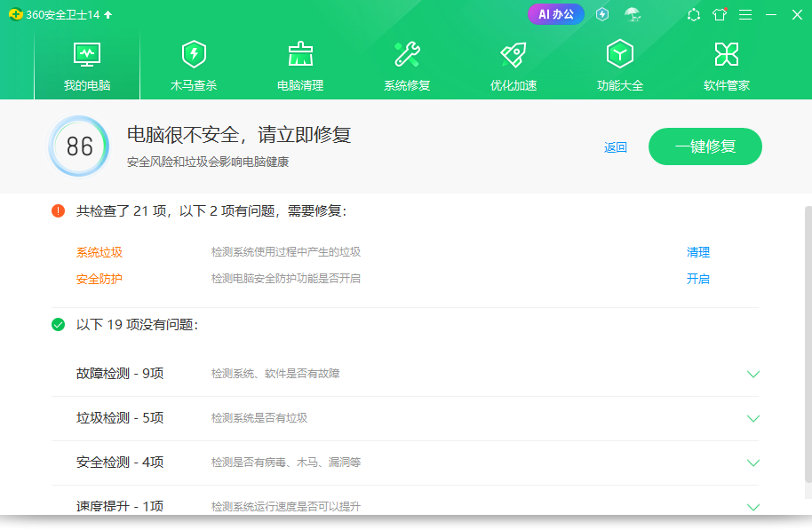Open the plugin hexagon icon in title bar

pos(694,15)
